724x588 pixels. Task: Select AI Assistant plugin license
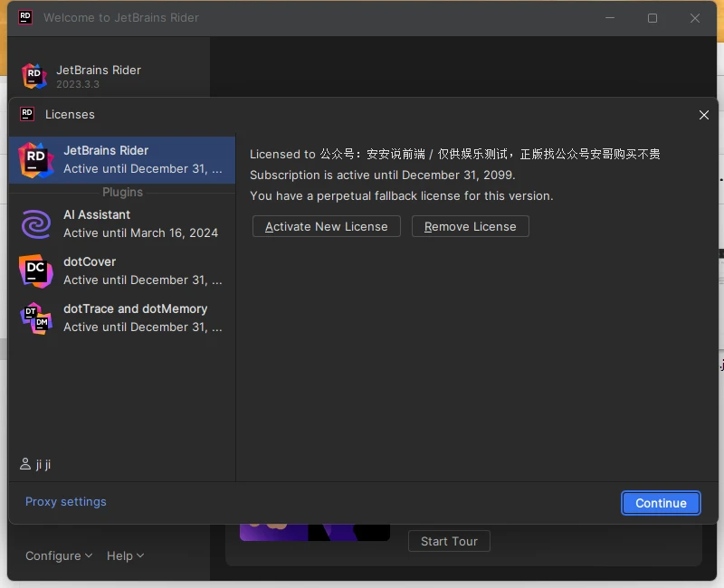pos(122,223)
